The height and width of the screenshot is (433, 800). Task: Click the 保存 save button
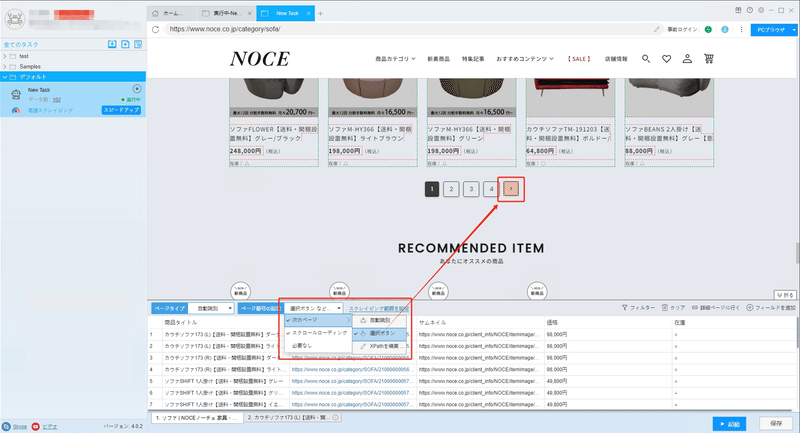776,423
